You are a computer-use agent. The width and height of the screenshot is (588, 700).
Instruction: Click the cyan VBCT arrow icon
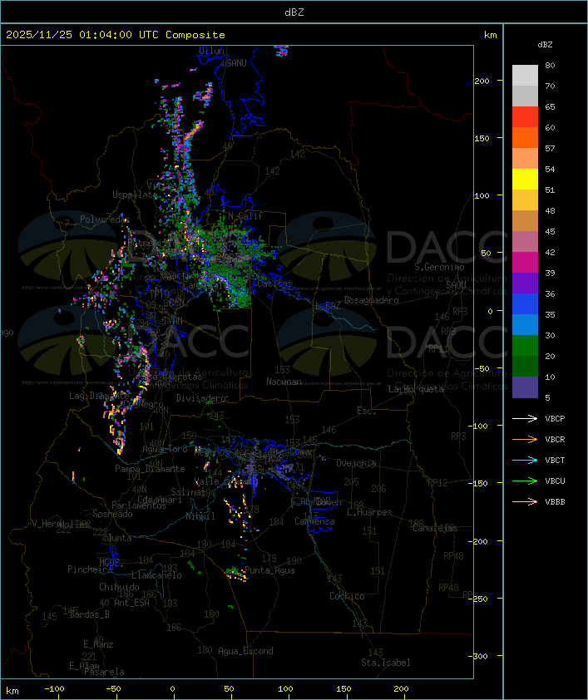coord(525,460)
